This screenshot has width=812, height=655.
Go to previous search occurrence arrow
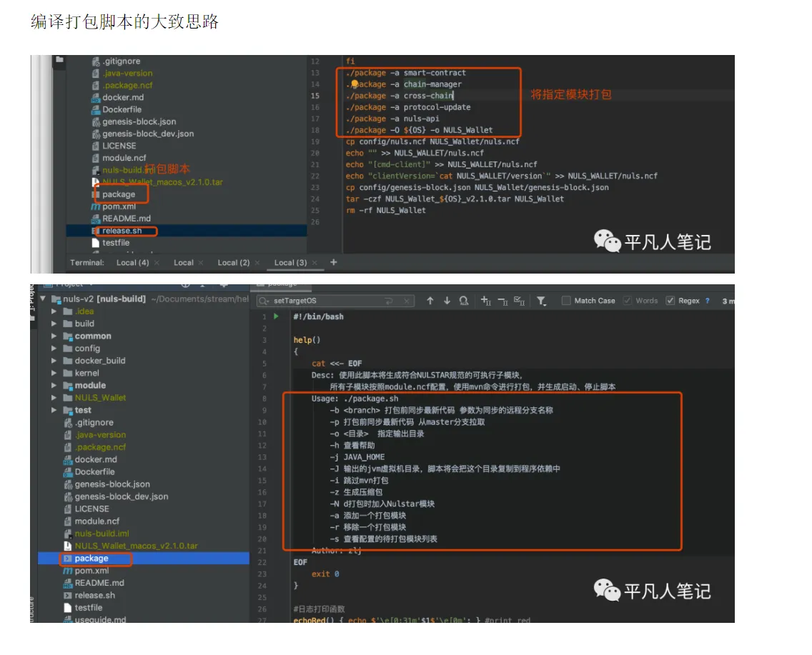(430, 301)
